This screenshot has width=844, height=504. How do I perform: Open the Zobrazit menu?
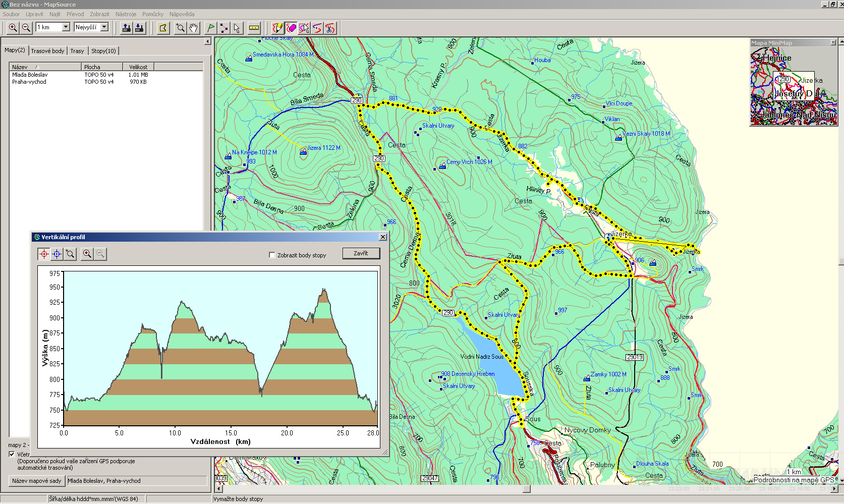pyautogui.click(x=99, y=14)
